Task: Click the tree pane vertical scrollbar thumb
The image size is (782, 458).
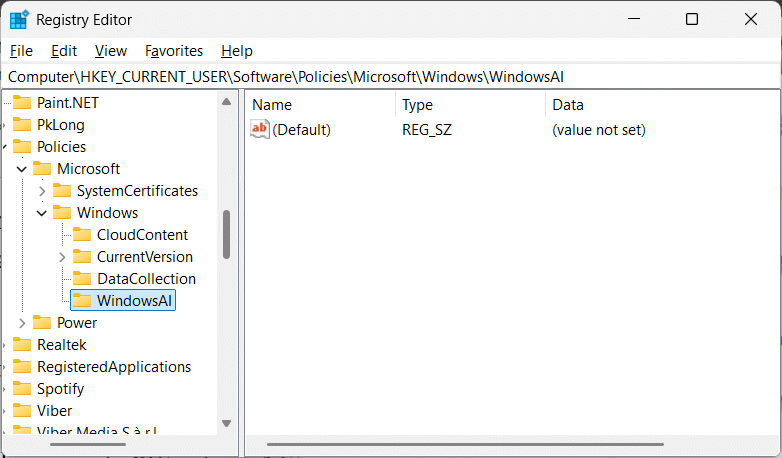Action: click(x=226, y=234)
